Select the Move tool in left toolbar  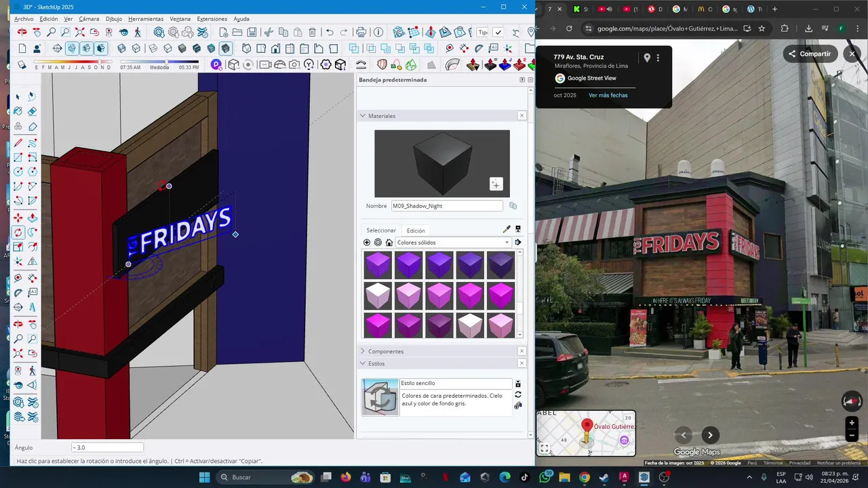[x=18, y=217]
